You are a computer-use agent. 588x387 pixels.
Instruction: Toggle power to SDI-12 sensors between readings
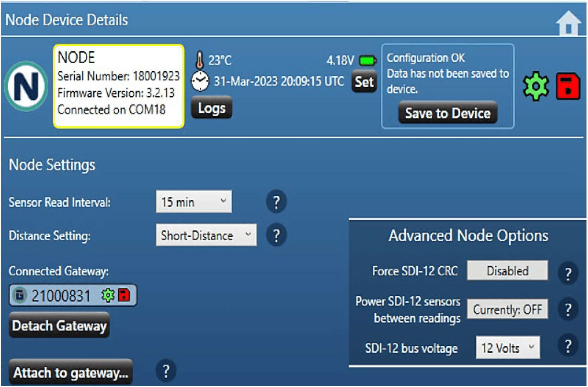click(507, 309)
